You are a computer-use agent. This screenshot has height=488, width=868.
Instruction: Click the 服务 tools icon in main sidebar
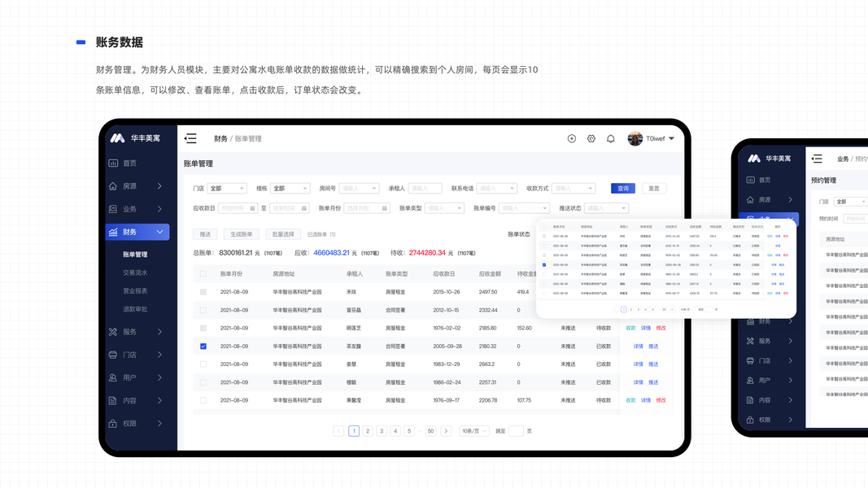point(113,332)
